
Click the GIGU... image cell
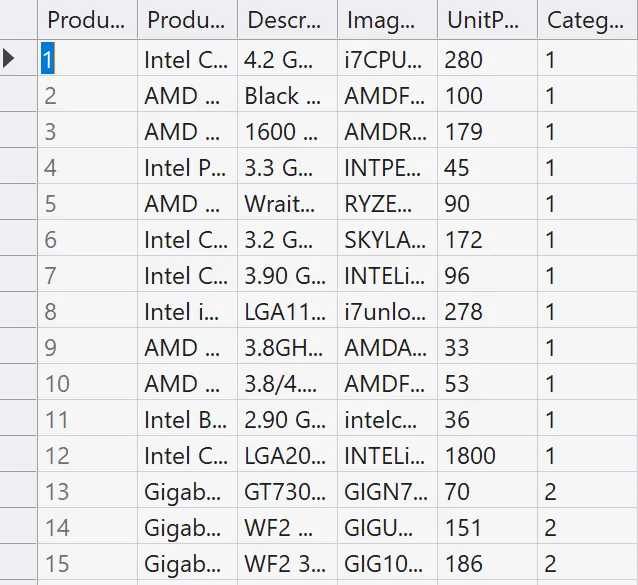(386, 528)
